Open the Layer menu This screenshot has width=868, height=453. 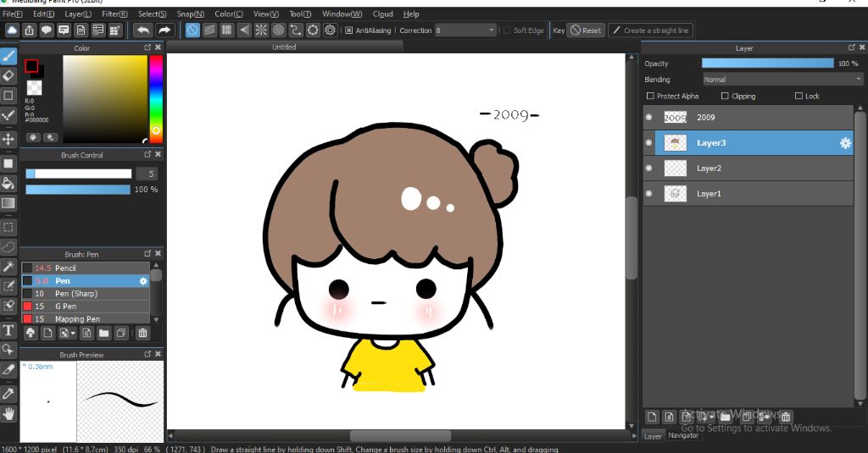(78, 14)
